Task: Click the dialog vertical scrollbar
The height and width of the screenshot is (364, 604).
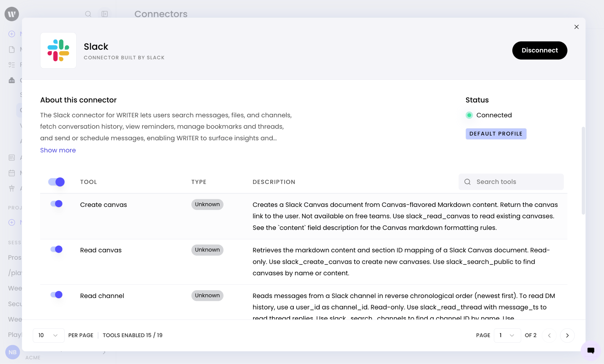Action: click(x=583, y=170)
